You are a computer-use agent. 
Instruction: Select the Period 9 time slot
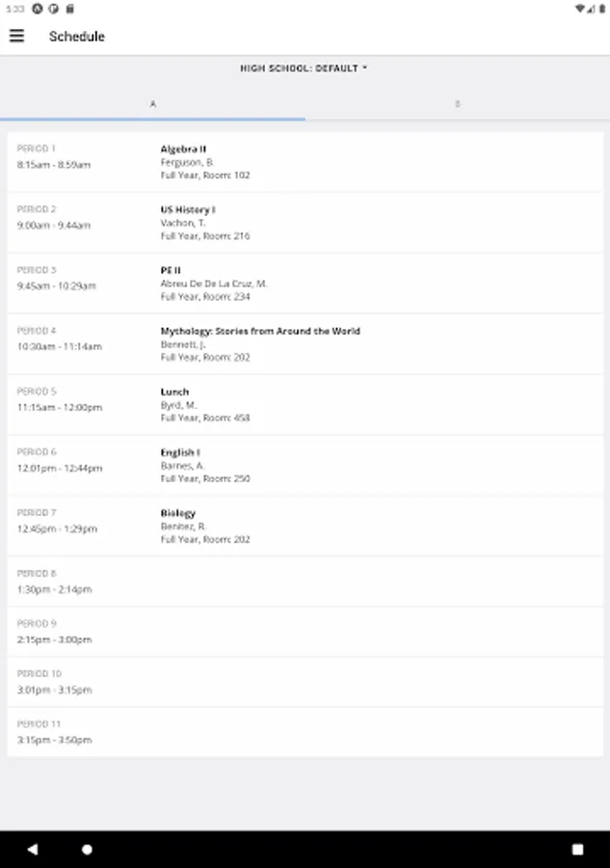(x=305, y=632)
